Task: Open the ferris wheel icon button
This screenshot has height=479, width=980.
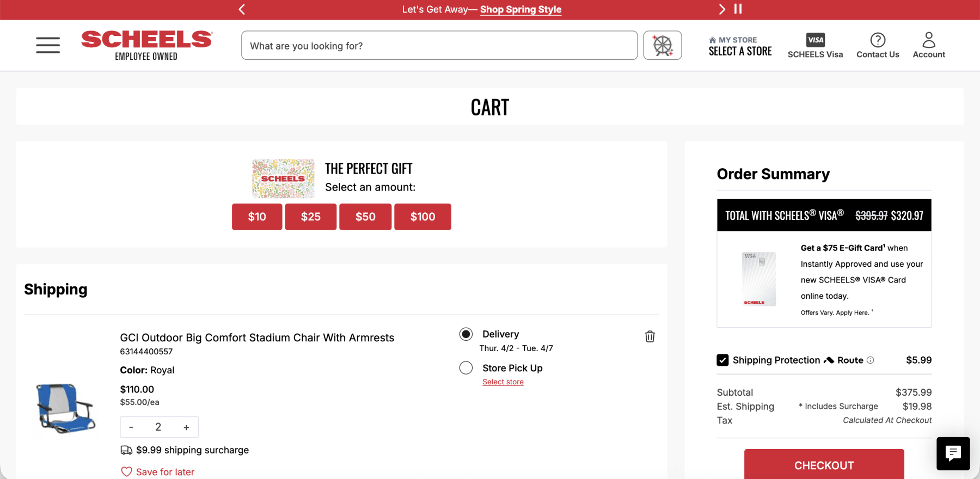Action: tap(663, 45)
